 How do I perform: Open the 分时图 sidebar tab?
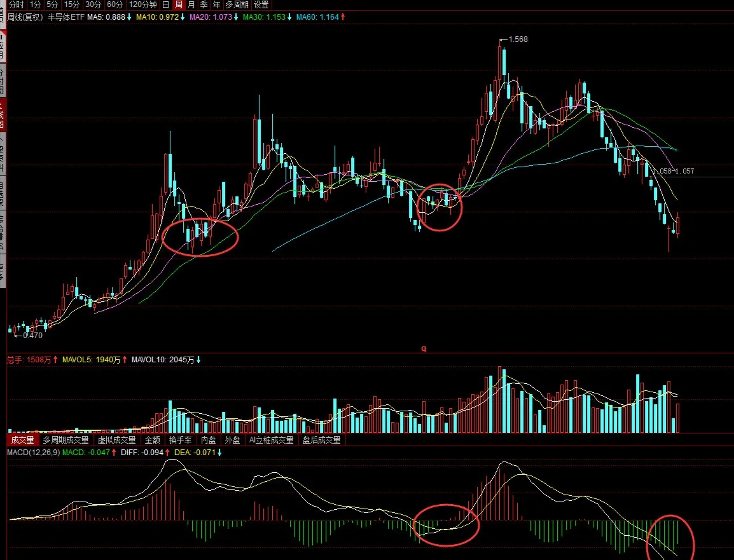pyautogui.click(x=3, y=81)
